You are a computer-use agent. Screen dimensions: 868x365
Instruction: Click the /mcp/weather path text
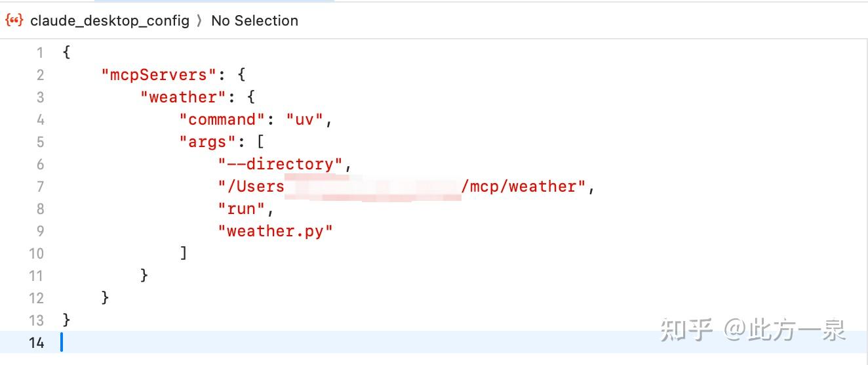point(522,186)
